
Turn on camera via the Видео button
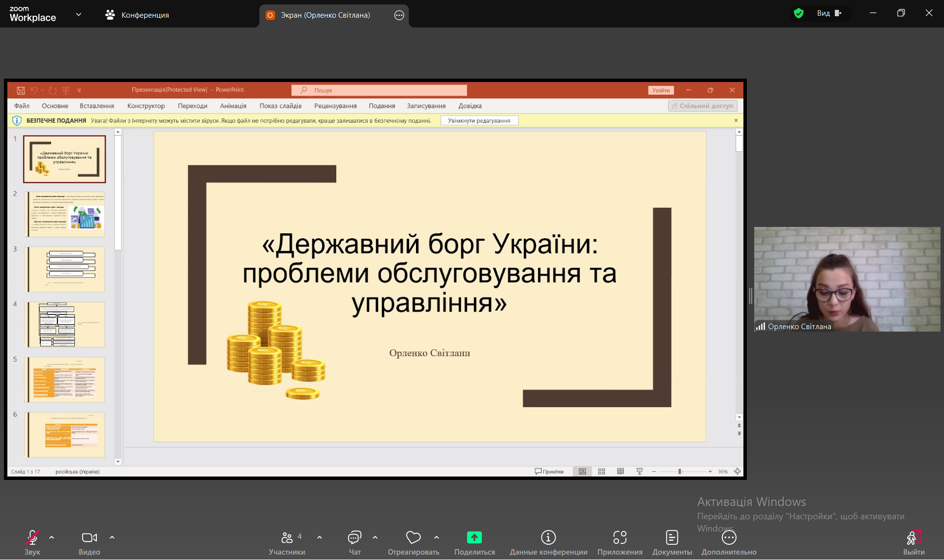click(89, 538)
